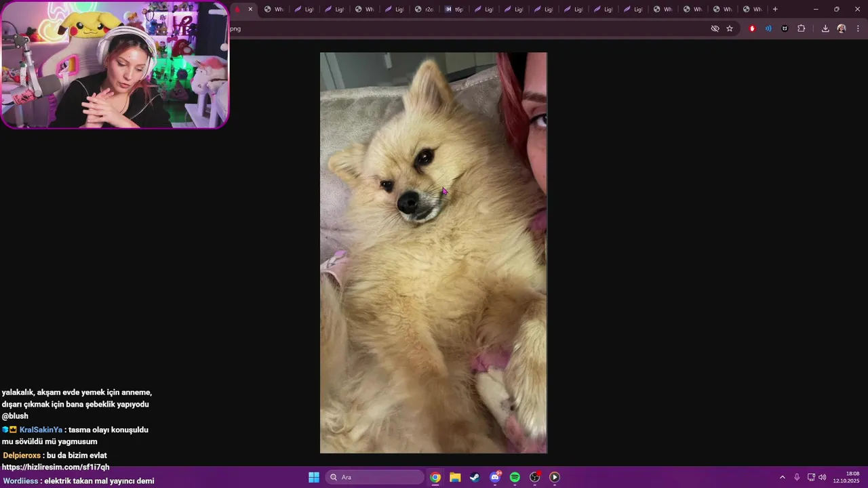Open the clock showing 18:08
Viewport: 868px width, 488px height.
847,477
